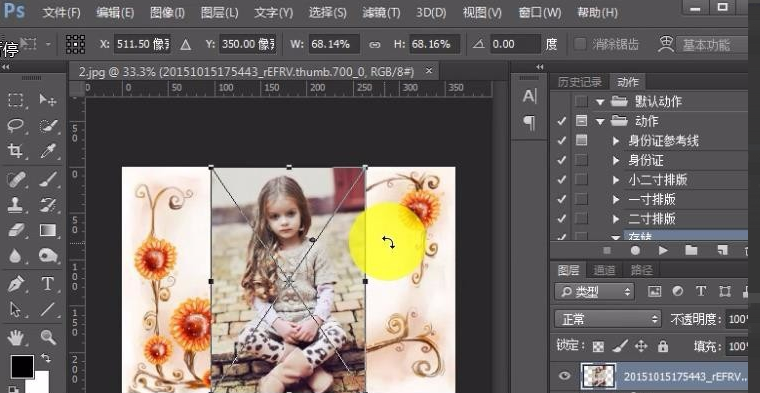This screenshot has width=760, height=393.
Task: Select the Gradient tool
Action: [48, 230]
